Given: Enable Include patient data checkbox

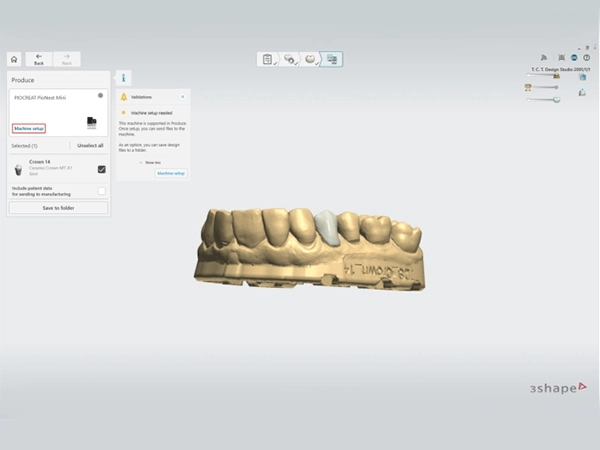Looking at the screenshot, I should pyautogui.click(x=101, y=191).
